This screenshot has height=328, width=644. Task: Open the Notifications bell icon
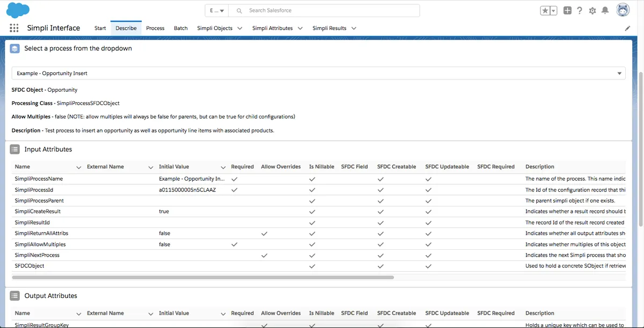[605, 11]
